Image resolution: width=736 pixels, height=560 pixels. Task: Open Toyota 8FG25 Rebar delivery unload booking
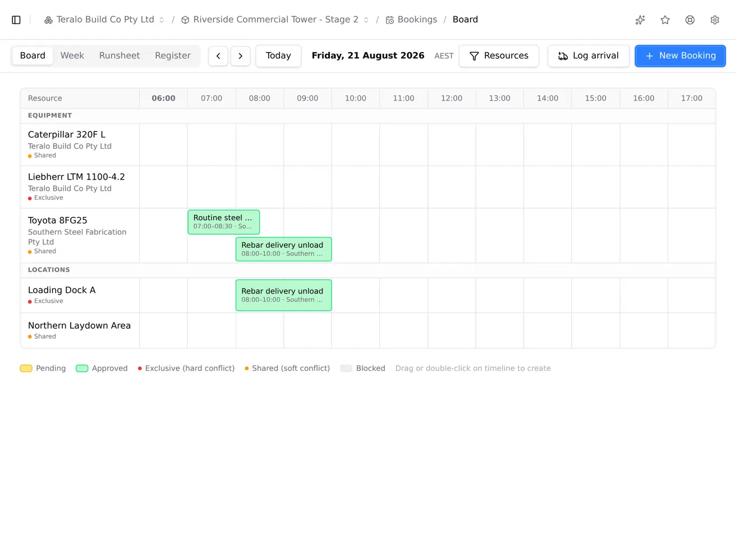click(283, 249)
